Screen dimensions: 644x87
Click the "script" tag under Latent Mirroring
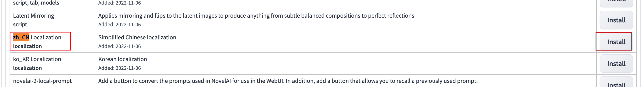20,25
